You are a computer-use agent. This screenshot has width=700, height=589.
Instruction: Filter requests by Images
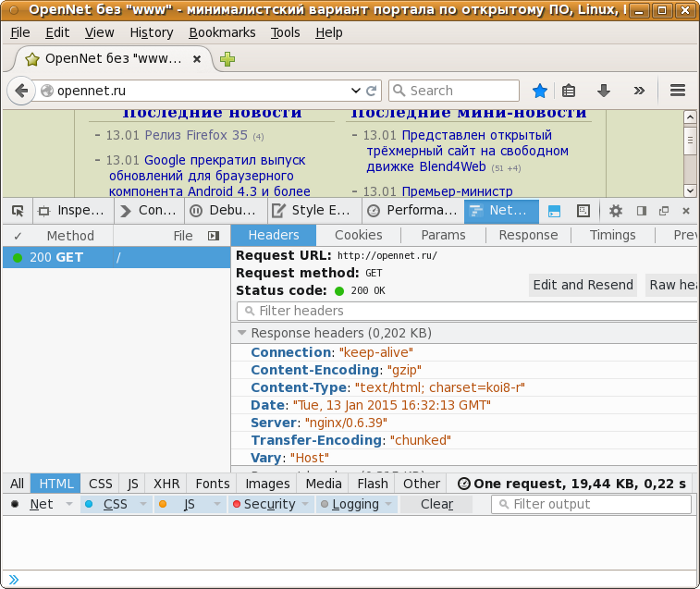267,484
